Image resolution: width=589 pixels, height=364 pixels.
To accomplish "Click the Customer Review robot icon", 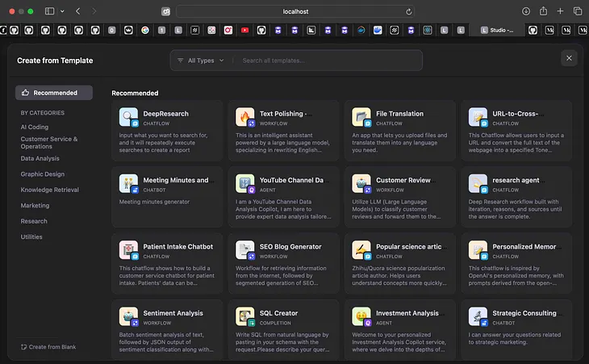I will (x=361, y=183).
